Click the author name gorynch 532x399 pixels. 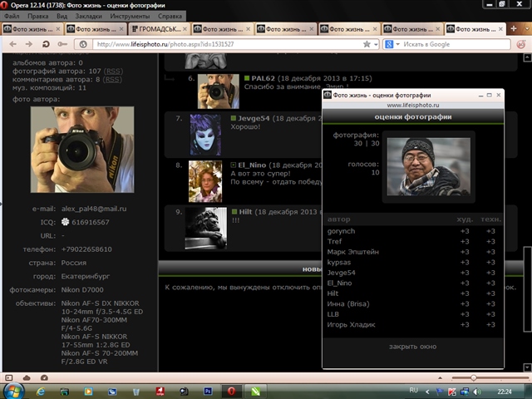point(341,231)
